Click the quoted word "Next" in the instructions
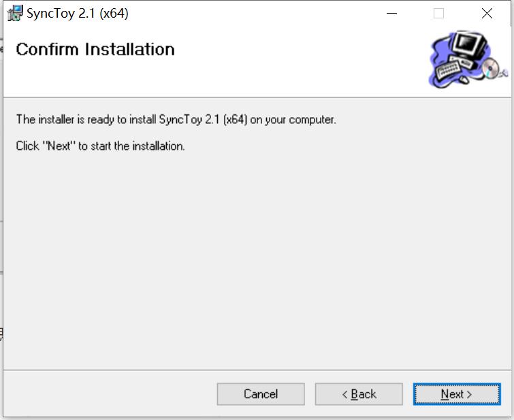Viewport: 514px width, 420px height. [x=59, y=146]
